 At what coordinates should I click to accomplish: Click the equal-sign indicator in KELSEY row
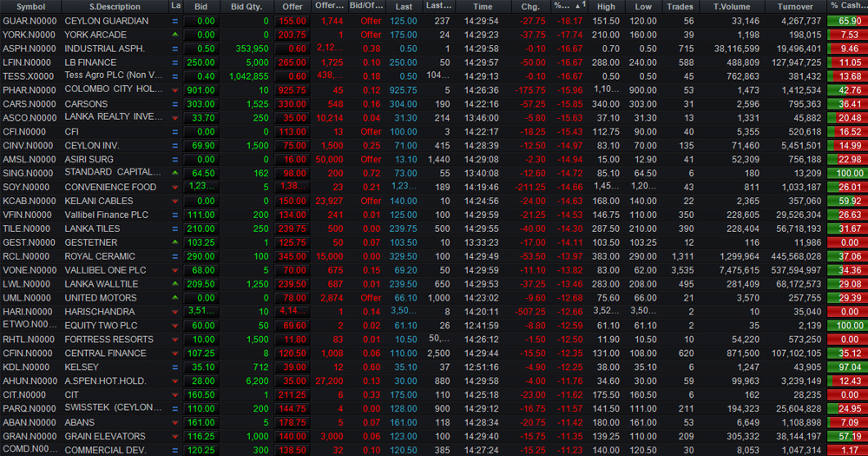[x=175, y=367]
